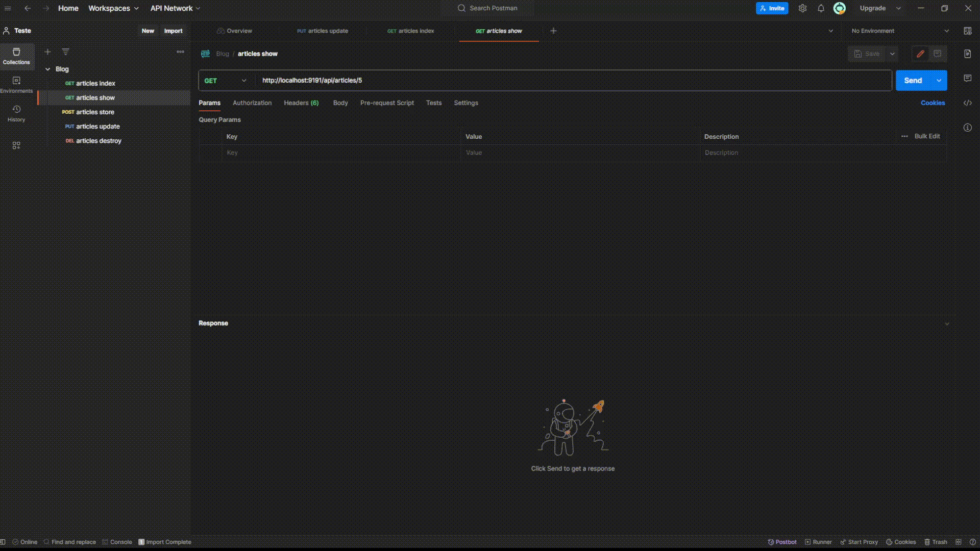Open the new tab plus icon
The height and width of the screenshot is (551, 980).
pyautogui.click(x=553, y=31)
